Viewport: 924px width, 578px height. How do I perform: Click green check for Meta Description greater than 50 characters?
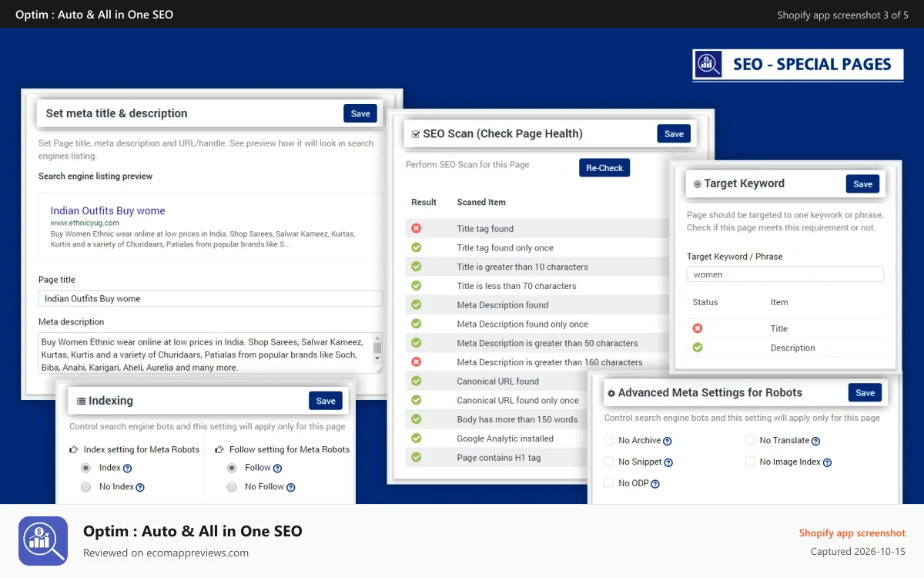click(x=416, y=343)
